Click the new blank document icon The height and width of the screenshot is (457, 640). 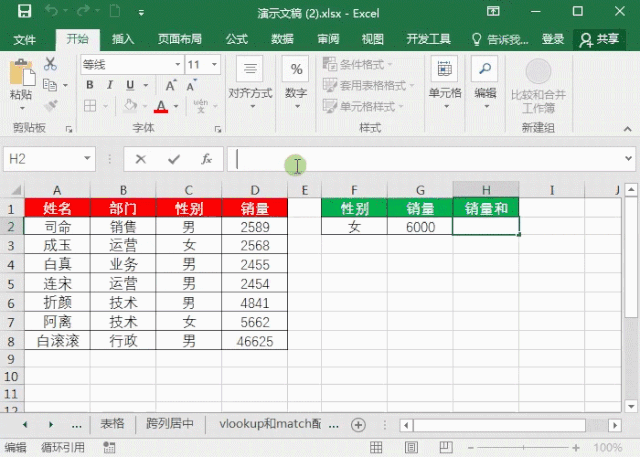click(x=115, y=11)
